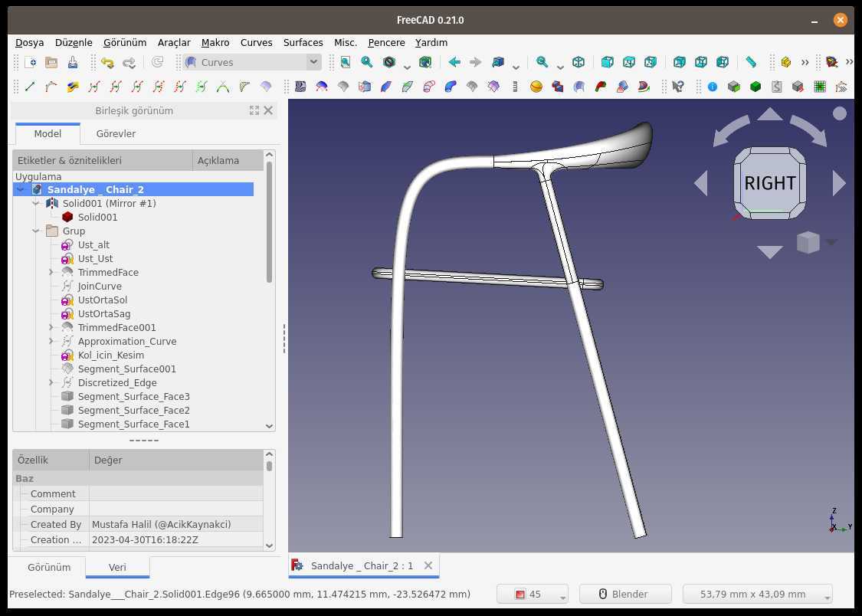
Task: Expand the TrimmedFace tree item
Action: click(x=51, y=272)
